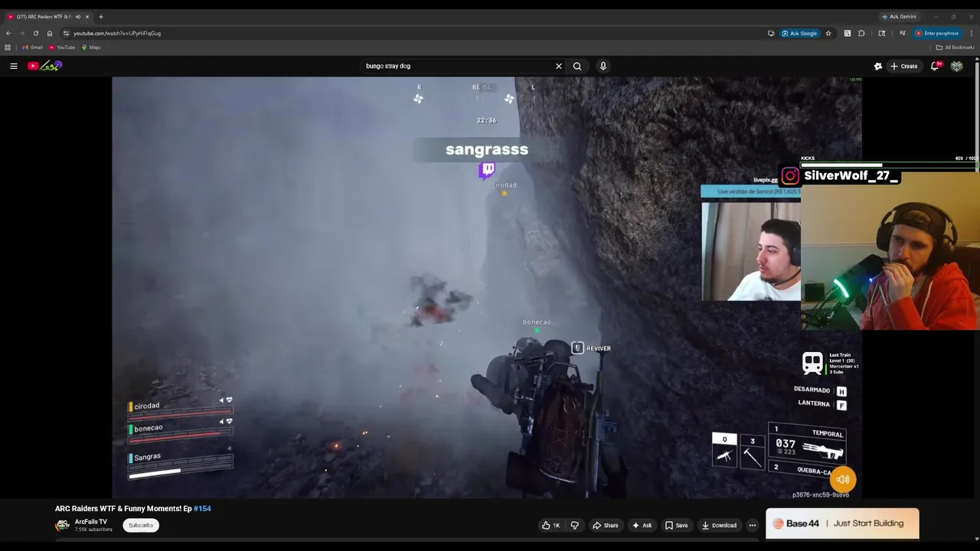
Task: Open the Extensions puzzle menu
Action: tap(861, 33)
